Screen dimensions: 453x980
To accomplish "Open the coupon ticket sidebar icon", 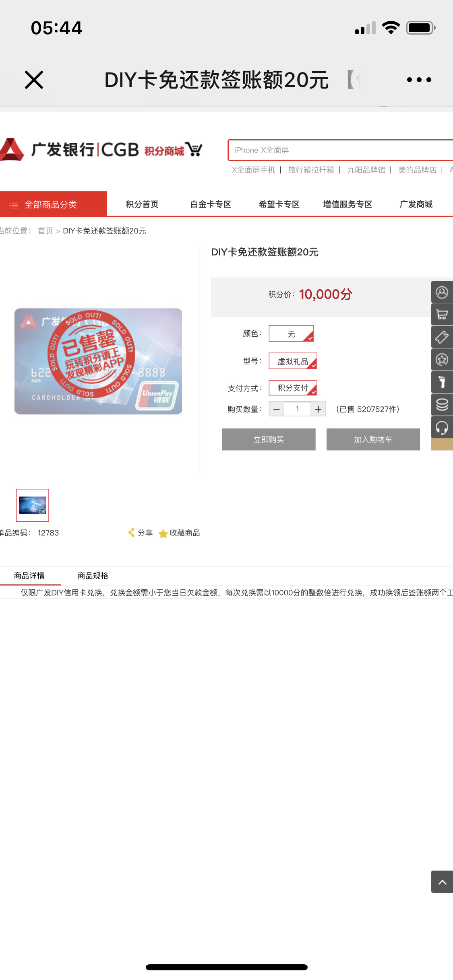I will pyautogui.click(x=442, y=337).
